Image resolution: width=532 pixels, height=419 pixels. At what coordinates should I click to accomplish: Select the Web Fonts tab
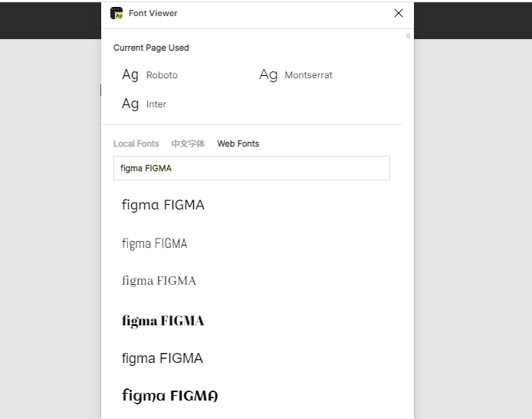(x=238, y=144)
